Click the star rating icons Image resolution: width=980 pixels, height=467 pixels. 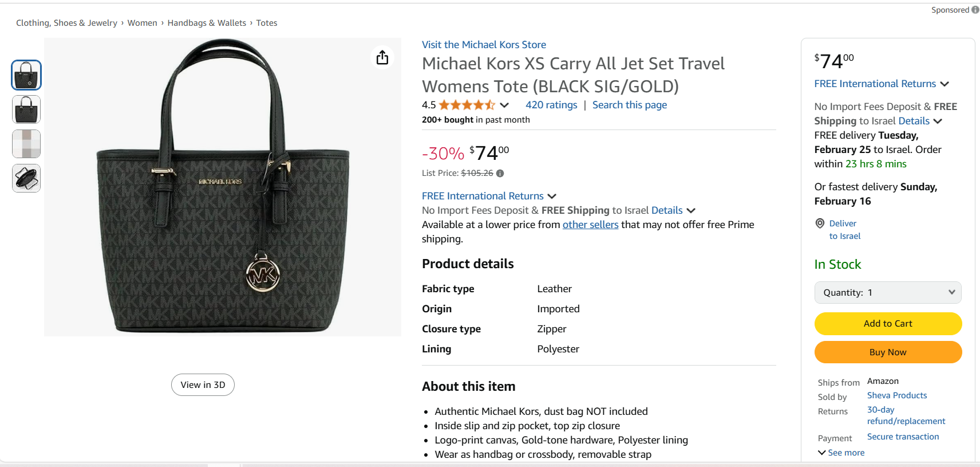tap(467, 105)
